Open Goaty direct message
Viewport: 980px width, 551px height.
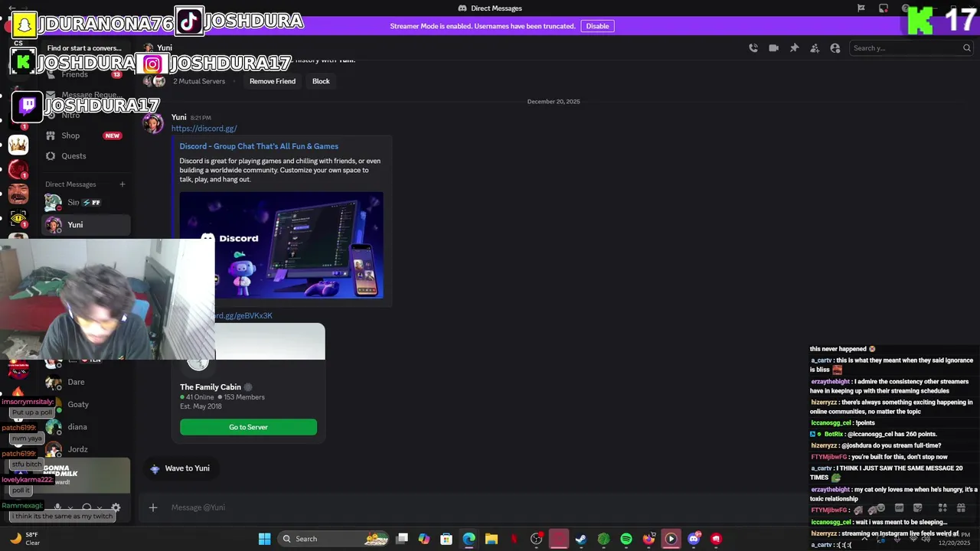[86, 404]
